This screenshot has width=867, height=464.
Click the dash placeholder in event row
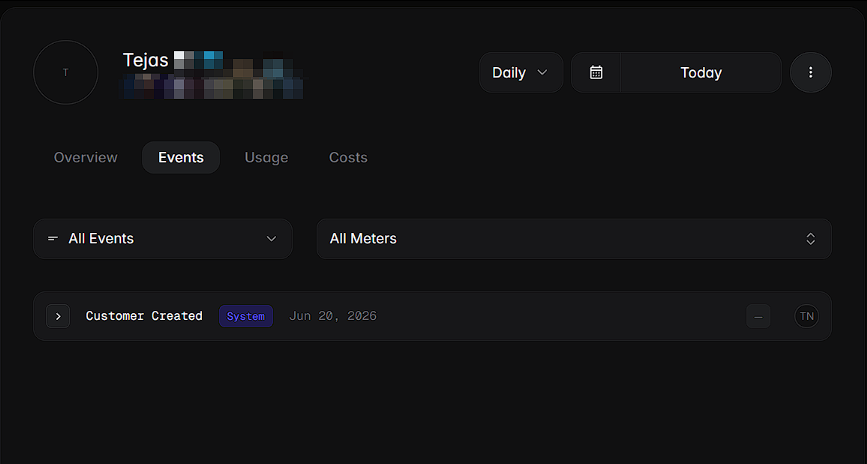coord(758,316)
